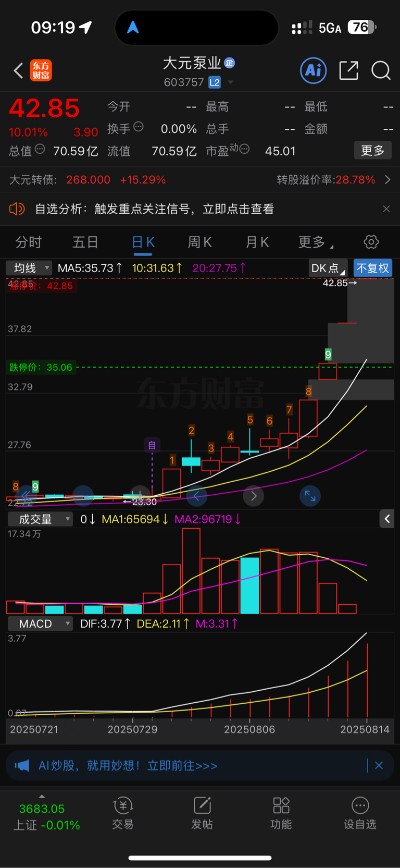400x868 pixels.
Task: Open the 东方财富 logo icon
Action: [41, 70]
